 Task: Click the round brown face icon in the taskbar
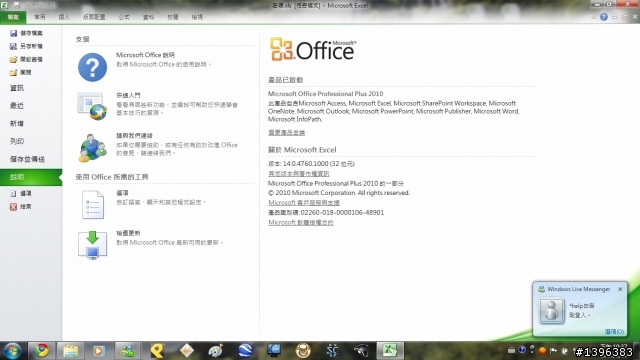coord(303,351)
